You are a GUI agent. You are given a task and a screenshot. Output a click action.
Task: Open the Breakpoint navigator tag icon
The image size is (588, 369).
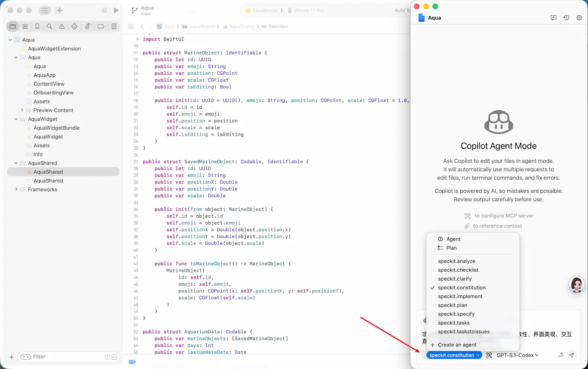101,26
